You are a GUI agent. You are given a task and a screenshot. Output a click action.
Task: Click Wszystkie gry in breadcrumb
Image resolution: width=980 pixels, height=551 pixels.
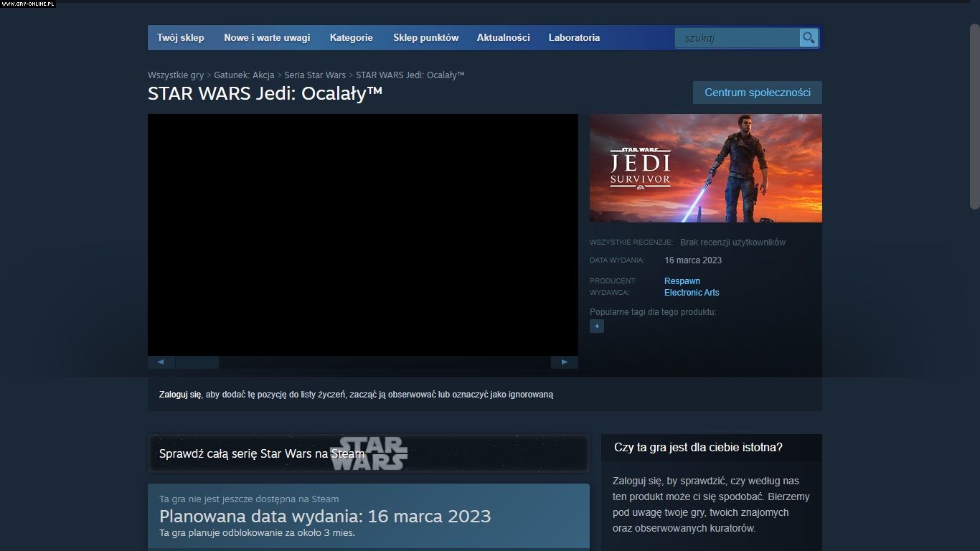pos(176,75)
